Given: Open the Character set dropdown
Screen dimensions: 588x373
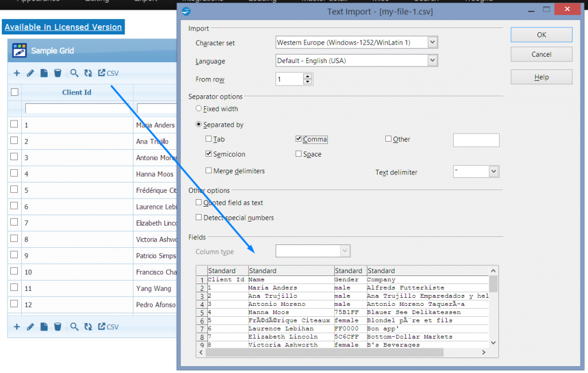Looking at the screenshot, I should click(432, 42).
